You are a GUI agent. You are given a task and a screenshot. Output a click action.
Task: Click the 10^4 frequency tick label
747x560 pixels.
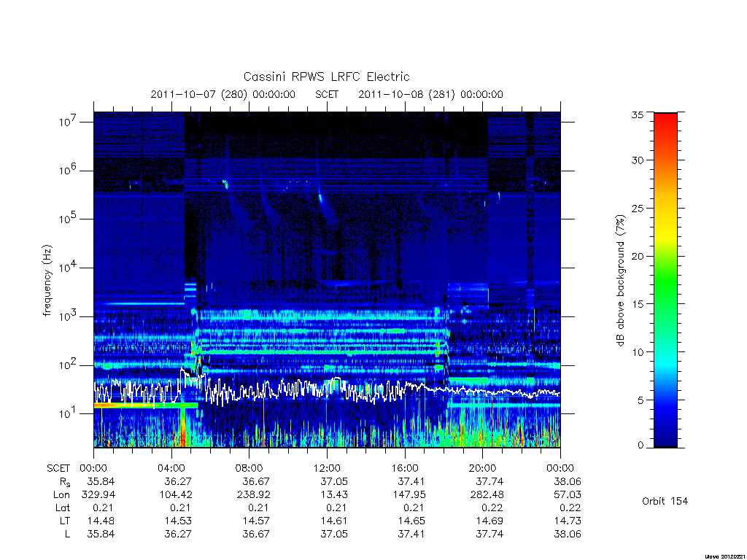click(x=67, y=268)
